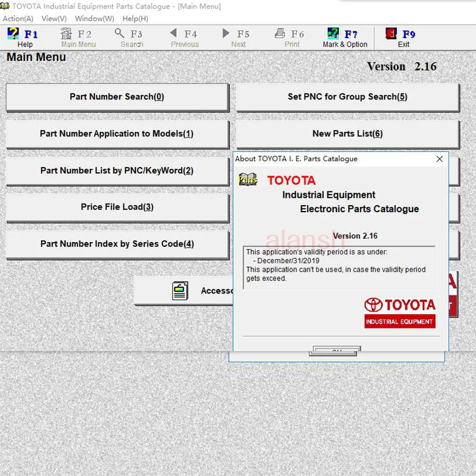
Task: Click the F3 Search magnifier icon
Action: [120, 33]
